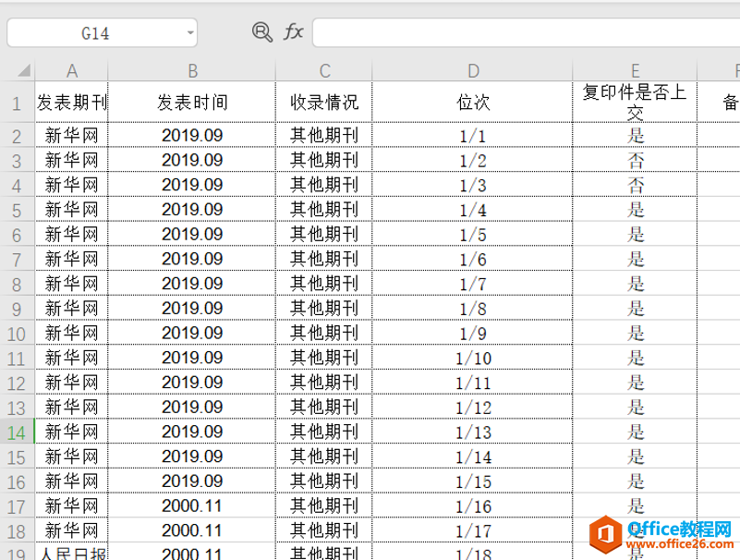Click the header cell 发表期刊
The width and height of the screenshot is (740, 560).
(x=72, y=102)
